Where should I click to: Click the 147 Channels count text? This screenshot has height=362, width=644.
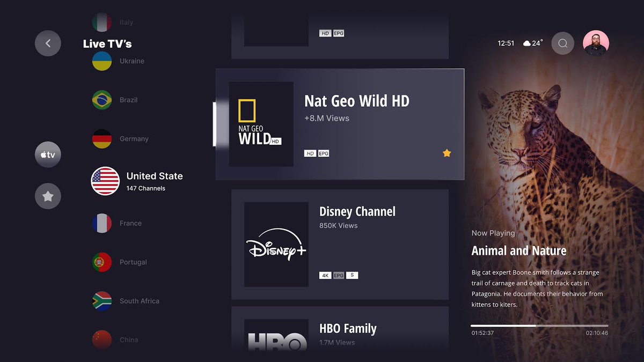(x=145, y=188)
